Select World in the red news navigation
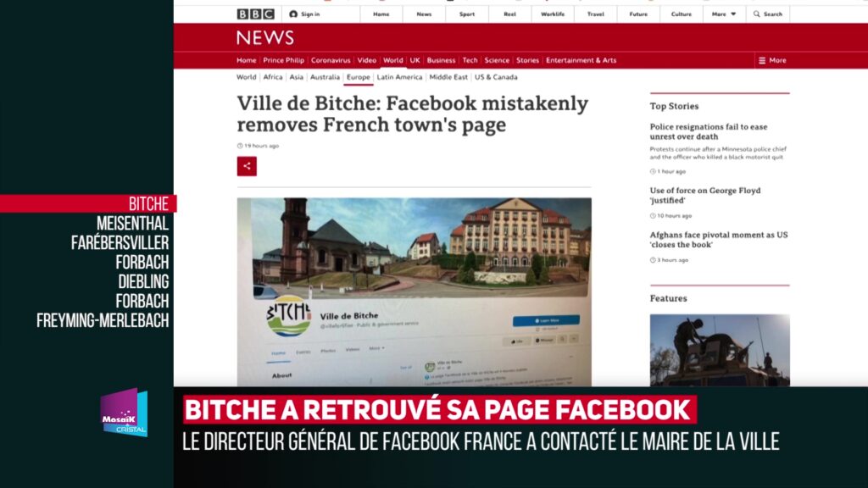868x488 pixels. click(x=393, y=60)
